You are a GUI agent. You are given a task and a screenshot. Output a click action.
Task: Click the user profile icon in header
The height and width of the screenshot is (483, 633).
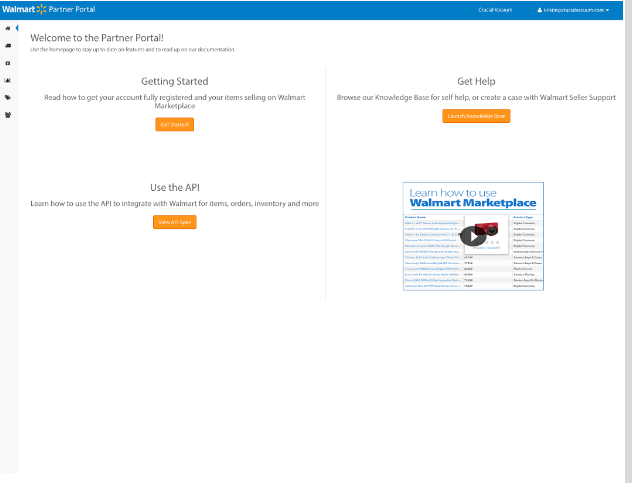[539, 10]
